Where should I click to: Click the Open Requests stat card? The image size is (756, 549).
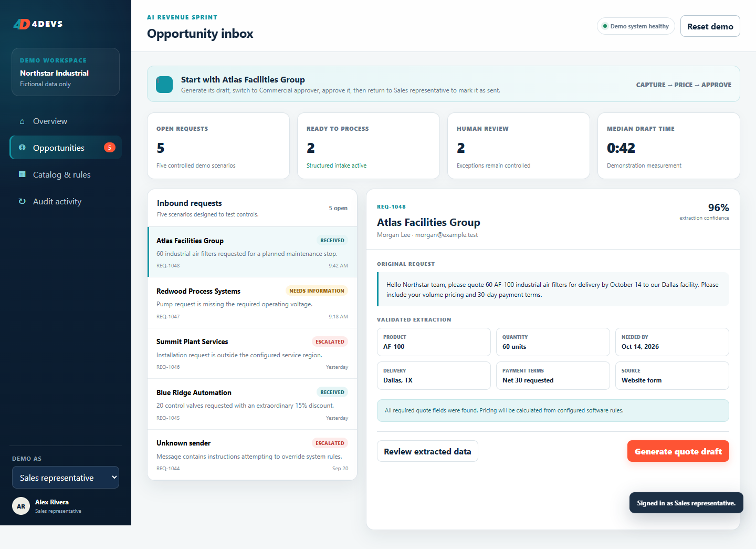click(218, 146)
